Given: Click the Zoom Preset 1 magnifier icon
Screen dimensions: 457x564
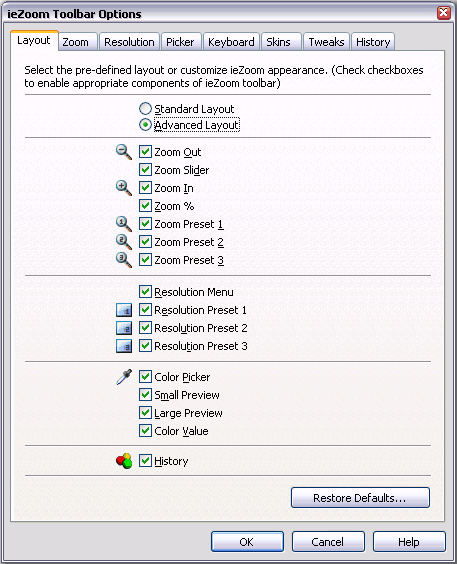Looking at the screenshot, I should click(124, 224).
